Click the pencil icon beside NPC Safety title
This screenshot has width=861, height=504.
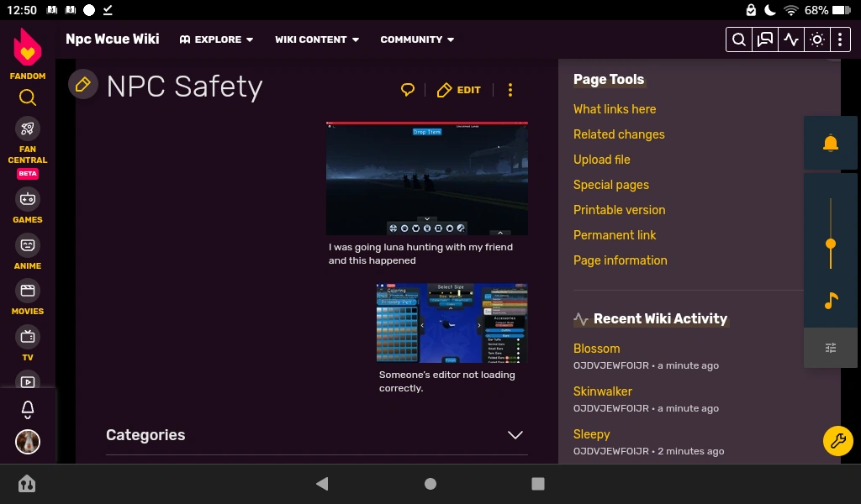click(83, 85)
